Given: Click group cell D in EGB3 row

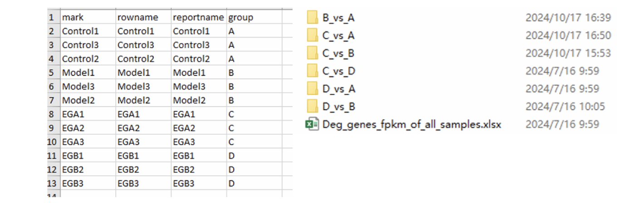Looking at the screenshot, I should pyautogui.click(x=254, y=183).
